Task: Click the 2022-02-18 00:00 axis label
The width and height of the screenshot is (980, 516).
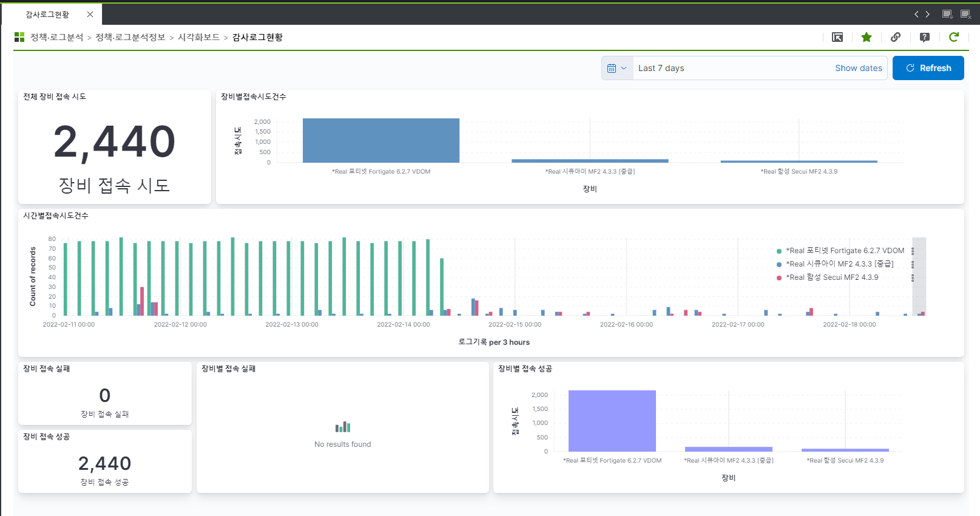Action: coord(850,325)
